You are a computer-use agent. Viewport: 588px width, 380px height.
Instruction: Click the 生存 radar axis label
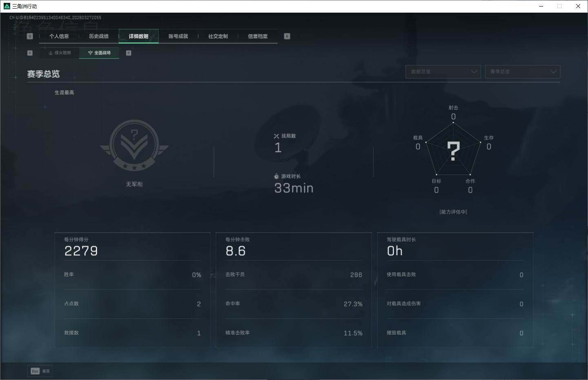click(x=489, y=138)
